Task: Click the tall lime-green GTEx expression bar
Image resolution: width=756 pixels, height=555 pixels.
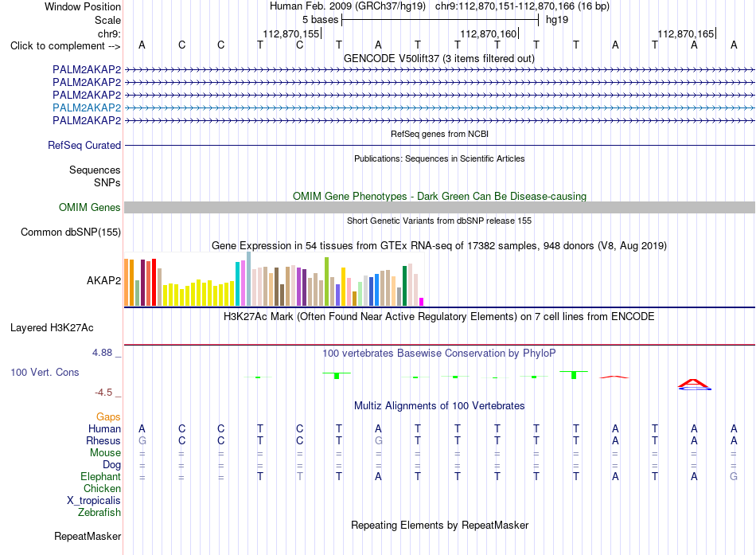Action: pyautogui.click(x=327, y=281)
